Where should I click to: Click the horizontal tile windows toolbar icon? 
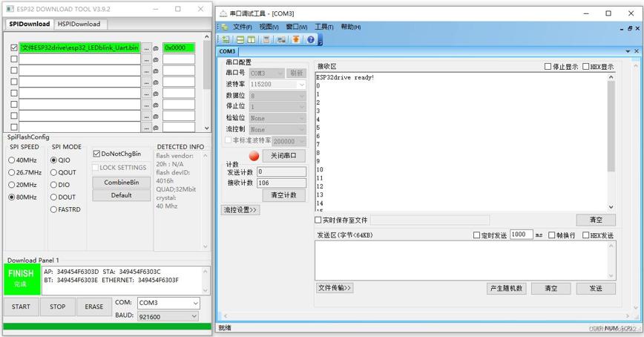[x=240, y=39]
